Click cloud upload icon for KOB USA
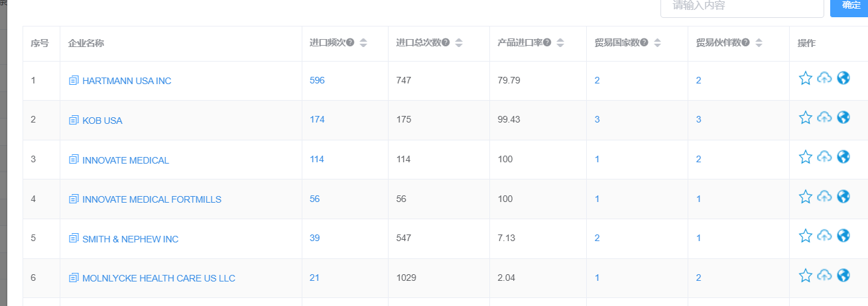 click(824, 118)
